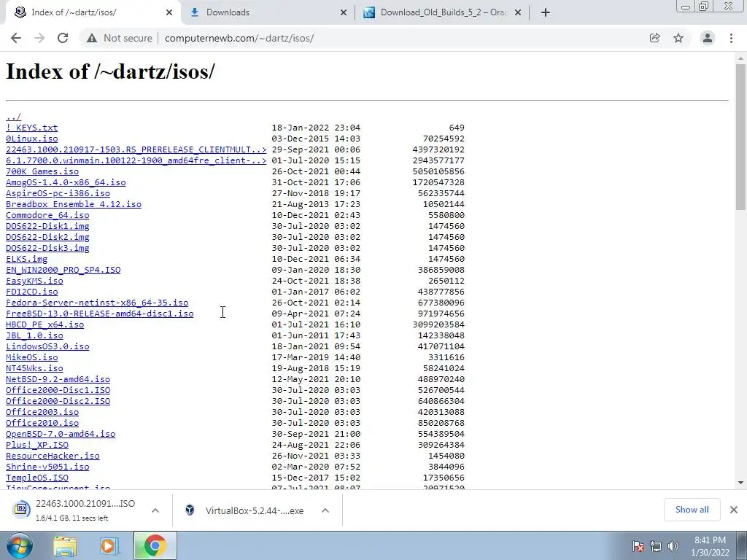The width and height of the screenshot is (747, 560).
Task: Click the Chrome taskbar icon
Action: tap(155, 545)
